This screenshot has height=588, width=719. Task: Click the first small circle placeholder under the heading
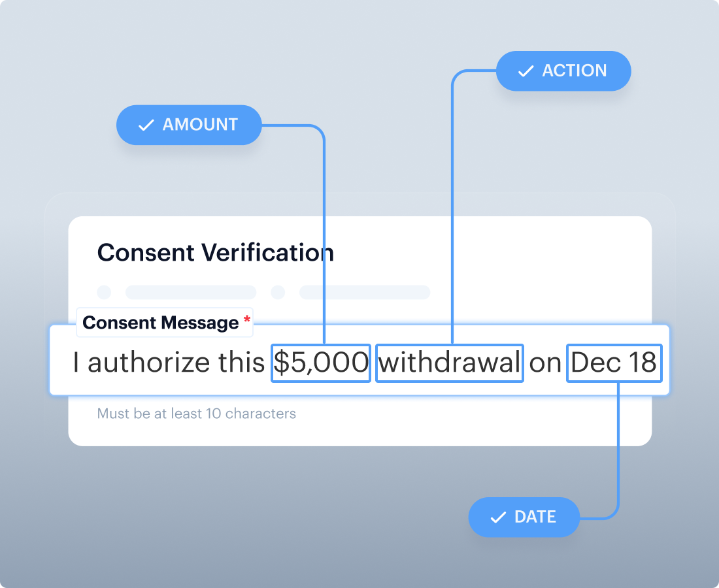(x=104, y=292)
